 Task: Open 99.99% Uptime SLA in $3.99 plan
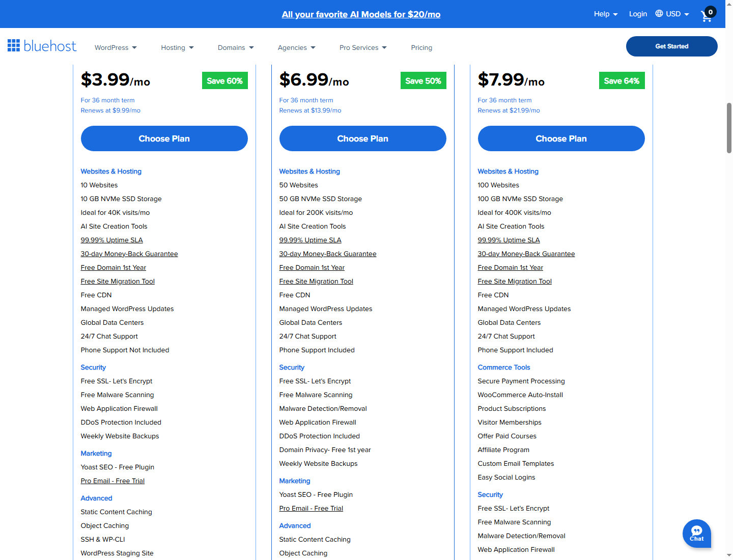111,240
